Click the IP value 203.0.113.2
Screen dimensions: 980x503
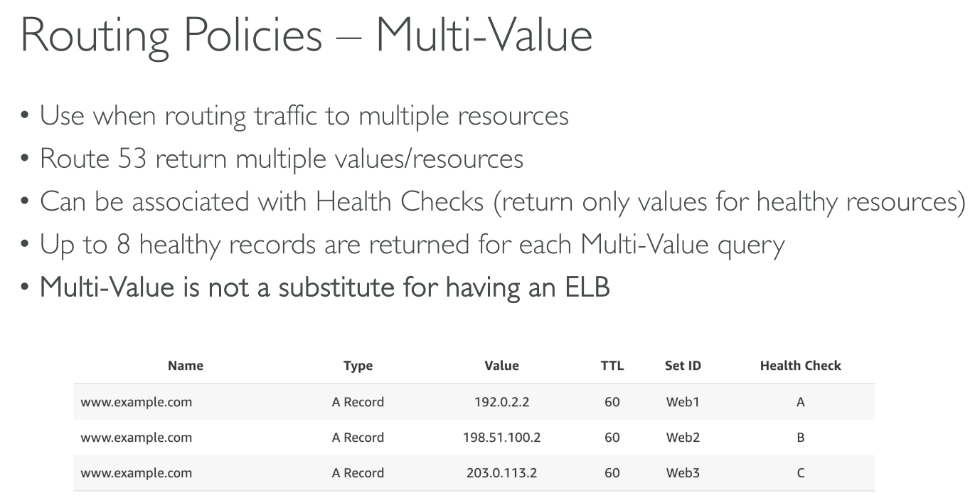tap(501, 473)
